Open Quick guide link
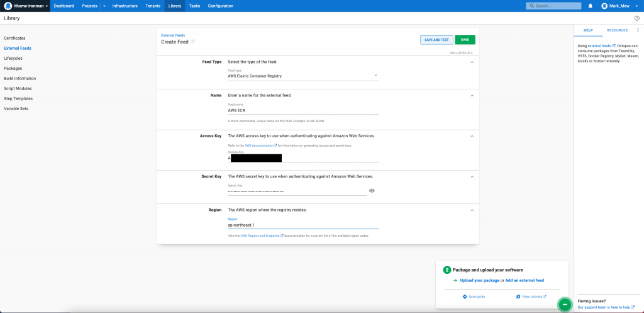644x313 pixels. [474, 297]
